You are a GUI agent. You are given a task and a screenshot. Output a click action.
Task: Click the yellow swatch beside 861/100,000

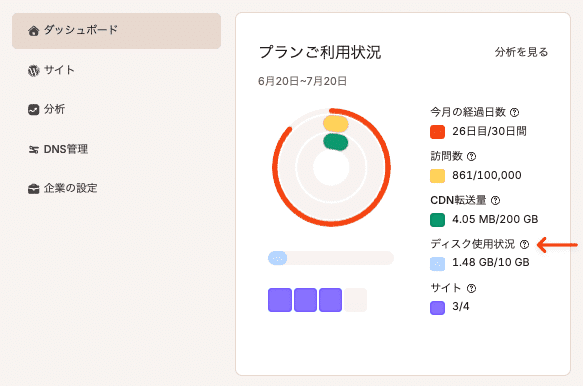[437, 176]
